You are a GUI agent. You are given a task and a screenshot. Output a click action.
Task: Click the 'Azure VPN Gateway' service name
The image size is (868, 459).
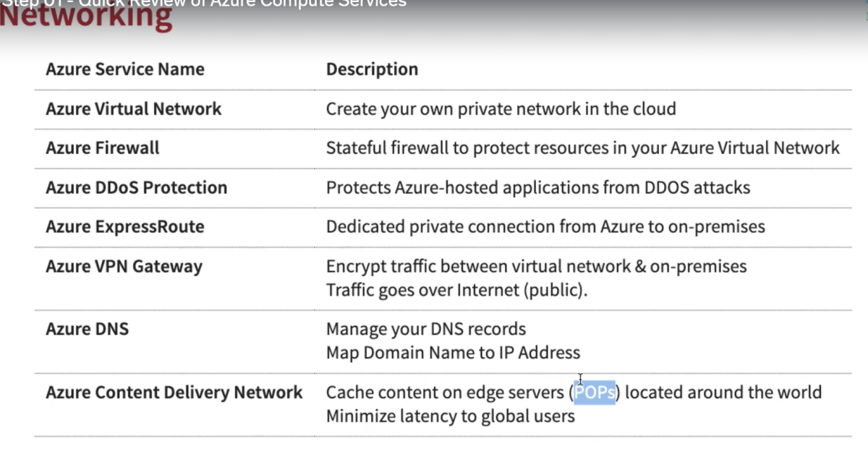coord(124,267)
